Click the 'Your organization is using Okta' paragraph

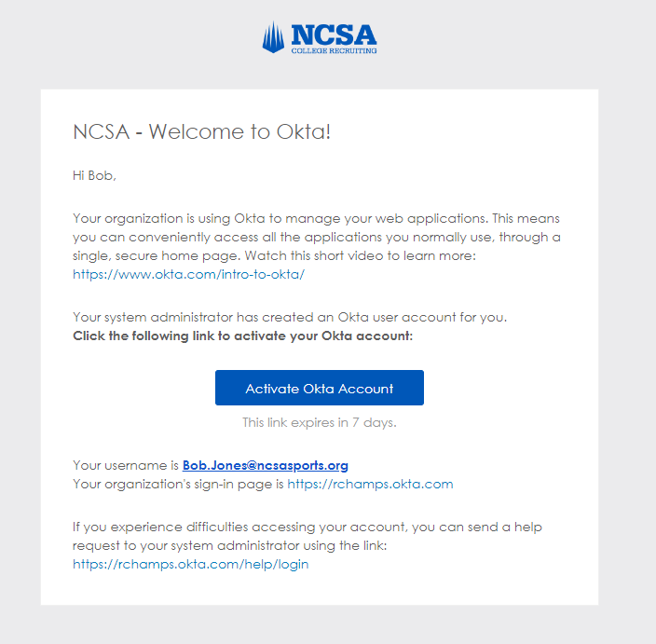280,218
